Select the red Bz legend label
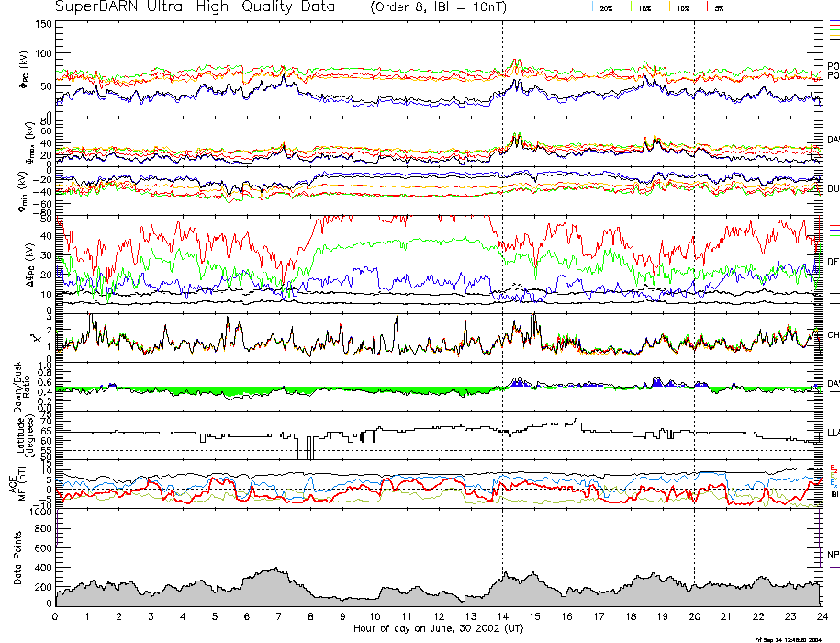Screen dimensions: 840x643 (834, 467)
